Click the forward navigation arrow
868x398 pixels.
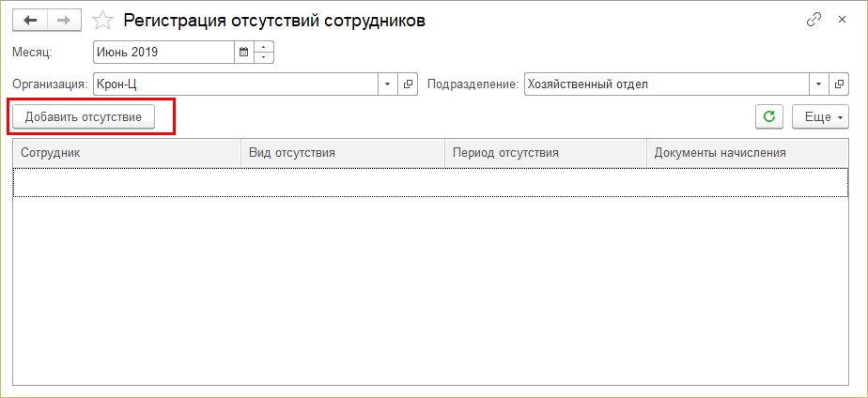coord(64,21)
